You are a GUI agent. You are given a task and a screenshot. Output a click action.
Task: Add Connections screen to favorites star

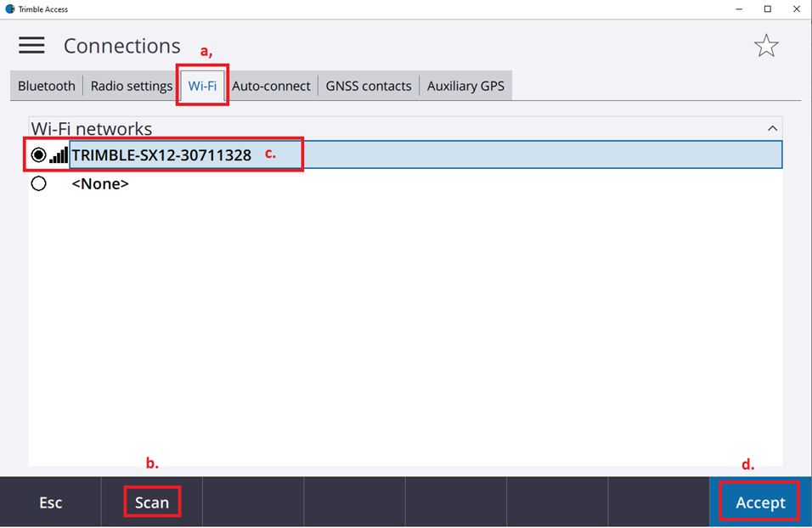tap(766, 46)
